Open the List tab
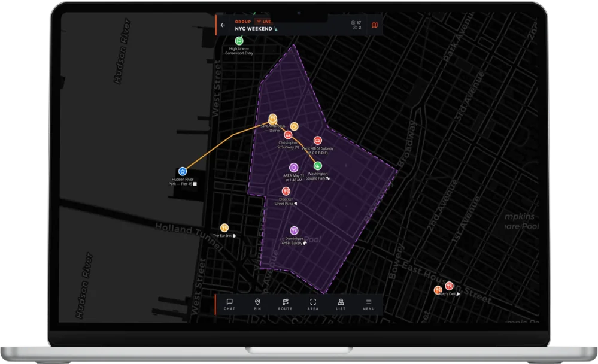Image resolution: width=598 pixels, height=364 pixels. (x=341, y=304)
